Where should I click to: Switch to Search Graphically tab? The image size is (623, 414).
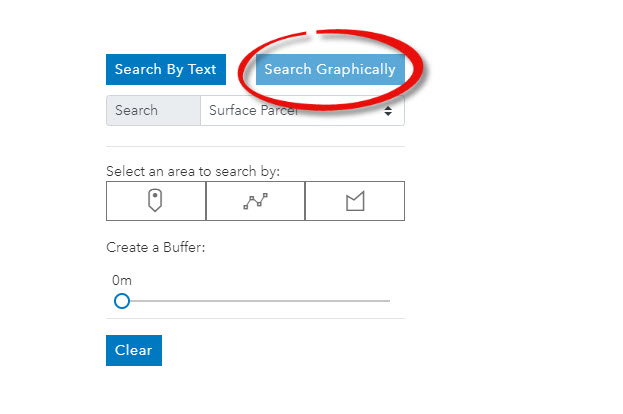click(x=330, y=70)
